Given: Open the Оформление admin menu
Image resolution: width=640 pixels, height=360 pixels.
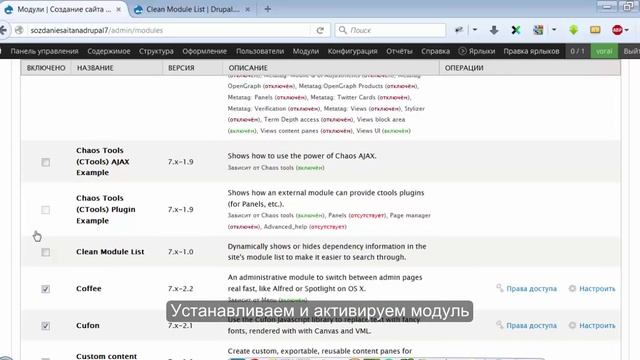Looking at the screenshot, I should 204,51.
